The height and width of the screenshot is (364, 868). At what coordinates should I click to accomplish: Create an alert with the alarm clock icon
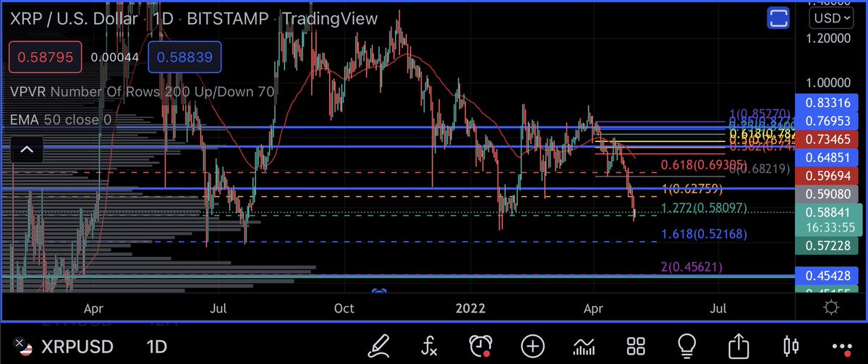point(482,346)
